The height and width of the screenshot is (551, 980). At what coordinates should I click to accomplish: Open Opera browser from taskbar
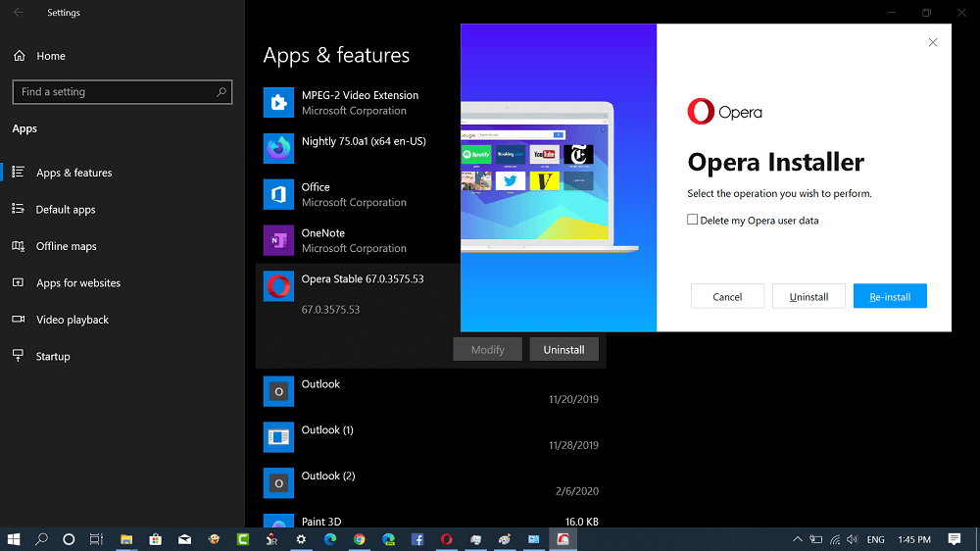click(446, 539)
